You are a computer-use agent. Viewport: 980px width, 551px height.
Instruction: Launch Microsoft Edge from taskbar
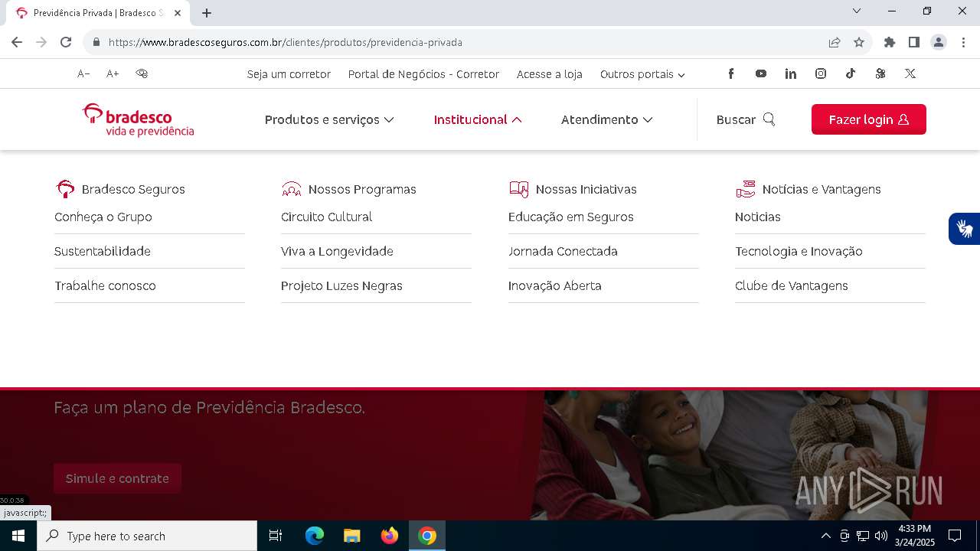315,536
